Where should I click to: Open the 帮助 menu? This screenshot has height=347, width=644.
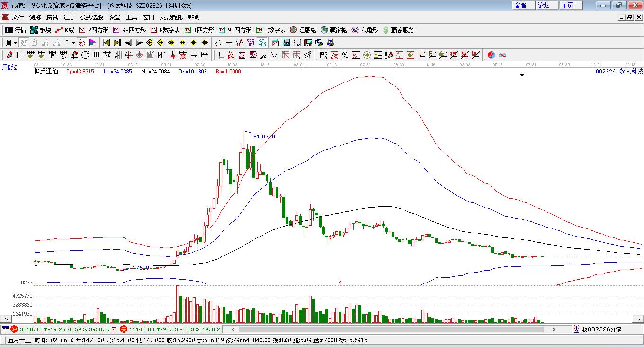point(194,18)
